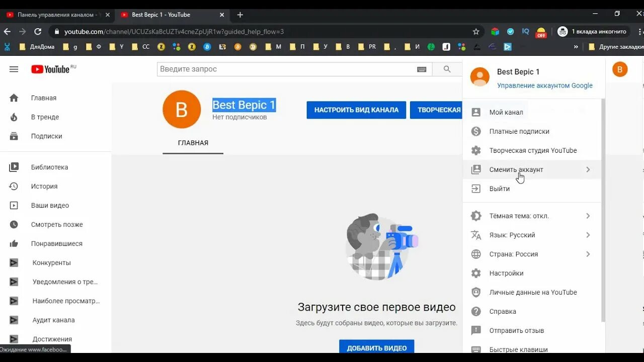Viewport: 644px width, 362px height.
Task: Expand the Сменить аккаунт submenu arrow
Action: (x=588, y=169)
